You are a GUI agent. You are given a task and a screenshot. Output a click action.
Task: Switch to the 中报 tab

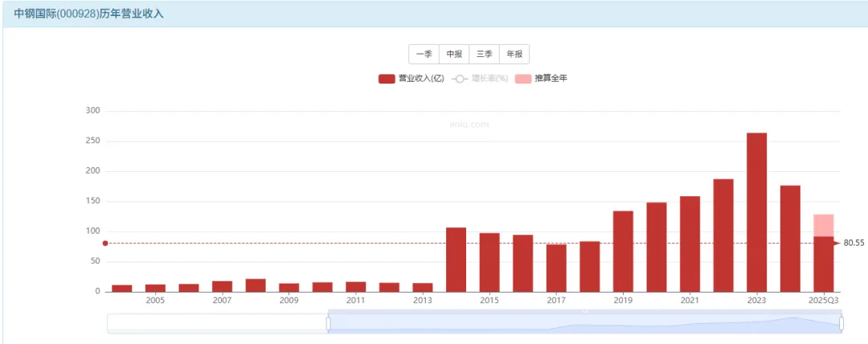click(x=454, y=55)
